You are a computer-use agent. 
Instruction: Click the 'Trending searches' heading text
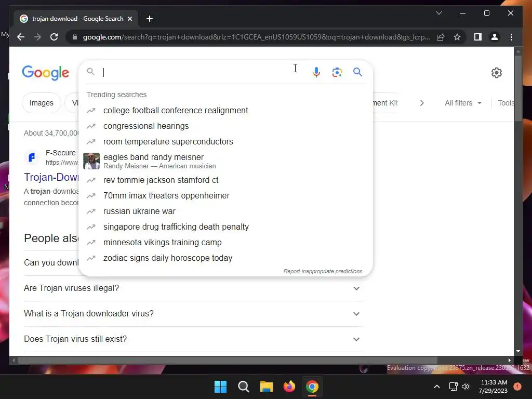point(117,95)
